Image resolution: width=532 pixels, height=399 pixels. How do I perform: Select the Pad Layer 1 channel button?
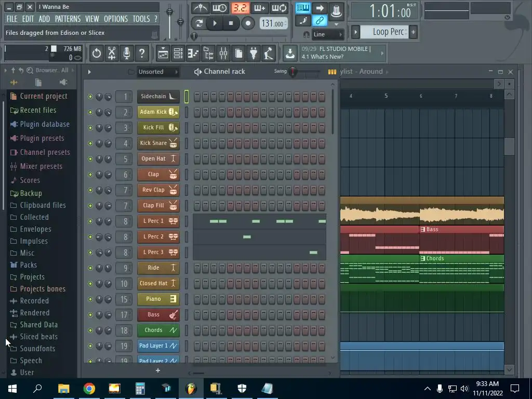[x=158, y=345]
